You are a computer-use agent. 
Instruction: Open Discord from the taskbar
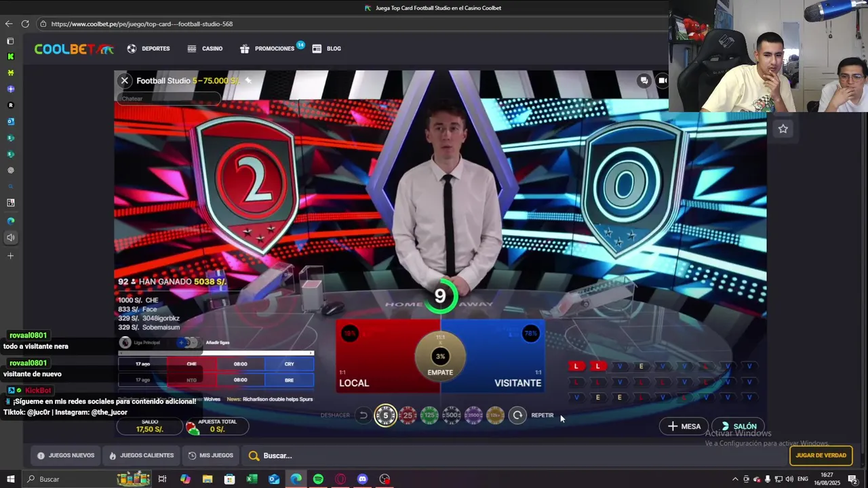point(362,479)
